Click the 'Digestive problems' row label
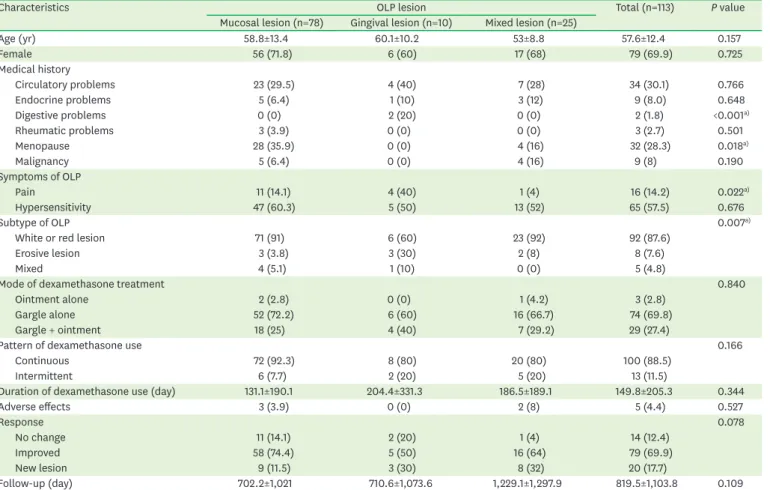Screen dimensions: 770x490 pyautogui.click(x=60, y=115)
